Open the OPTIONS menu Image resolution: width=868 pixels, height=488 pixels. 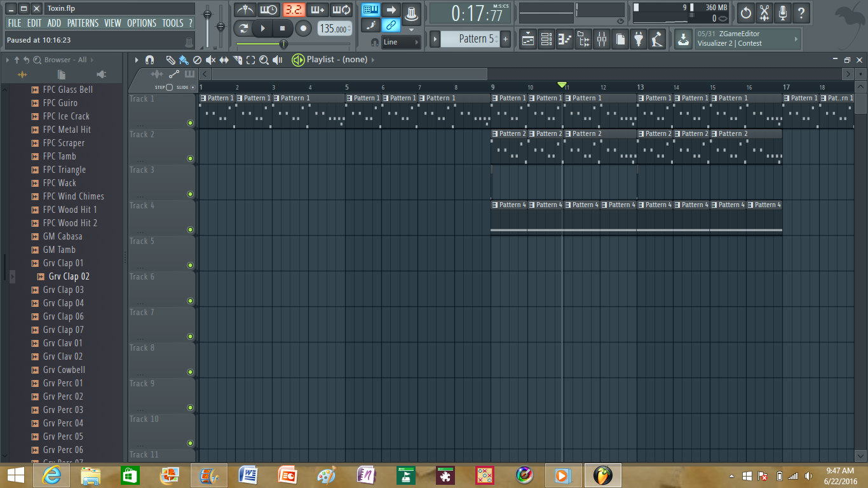coord(142,23)
